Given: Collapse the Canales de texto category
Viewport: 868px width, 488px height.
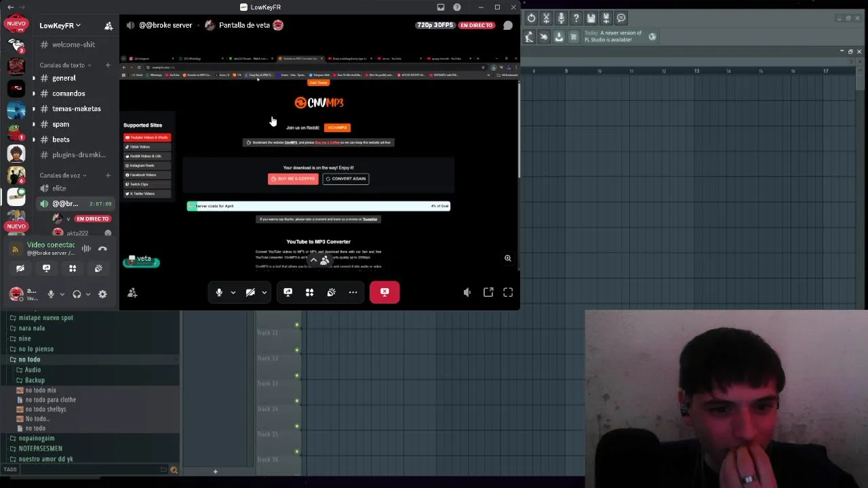Looking at the screenshot, I should pyautogui.click(x=64, y=65).
